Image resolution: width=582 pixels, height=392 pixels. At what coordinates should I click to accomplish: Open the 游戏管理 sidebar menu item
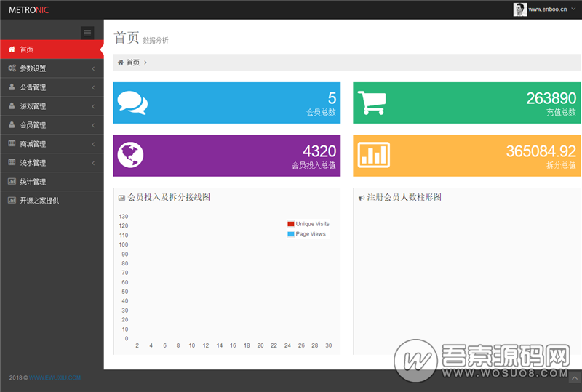pyautogui.click(x=33, y=106)
